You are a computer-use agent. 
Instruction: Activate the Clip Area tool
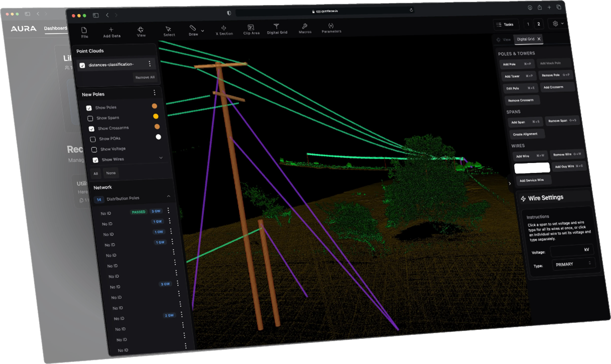(x=251, y=27)
